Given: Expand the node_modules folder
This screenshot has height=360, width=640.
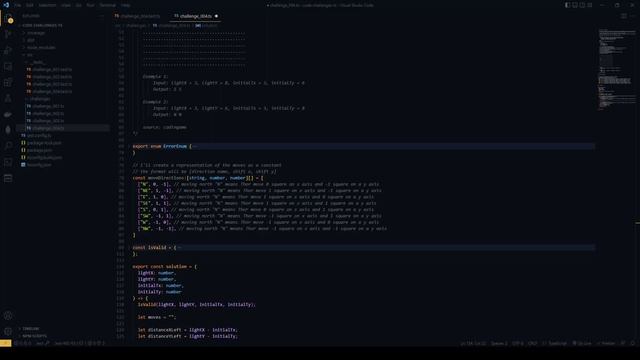Looking at the screenshot, I should pos(41,47).
